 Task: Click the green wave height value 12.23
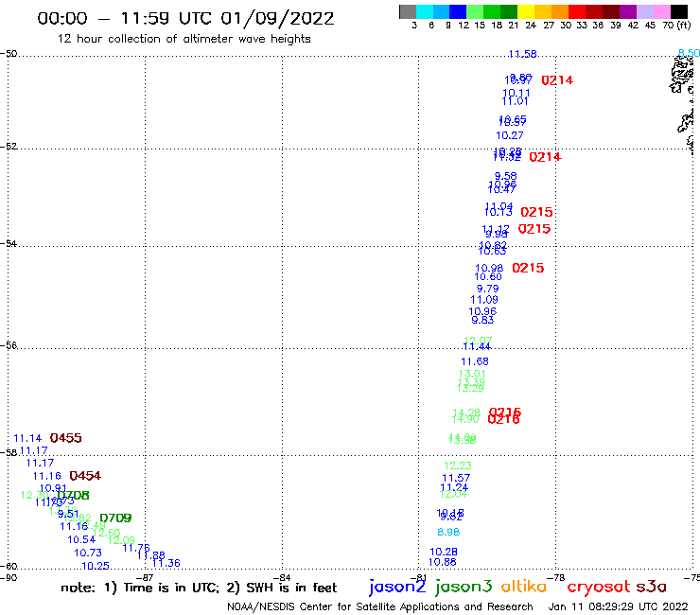pos(458,466)
